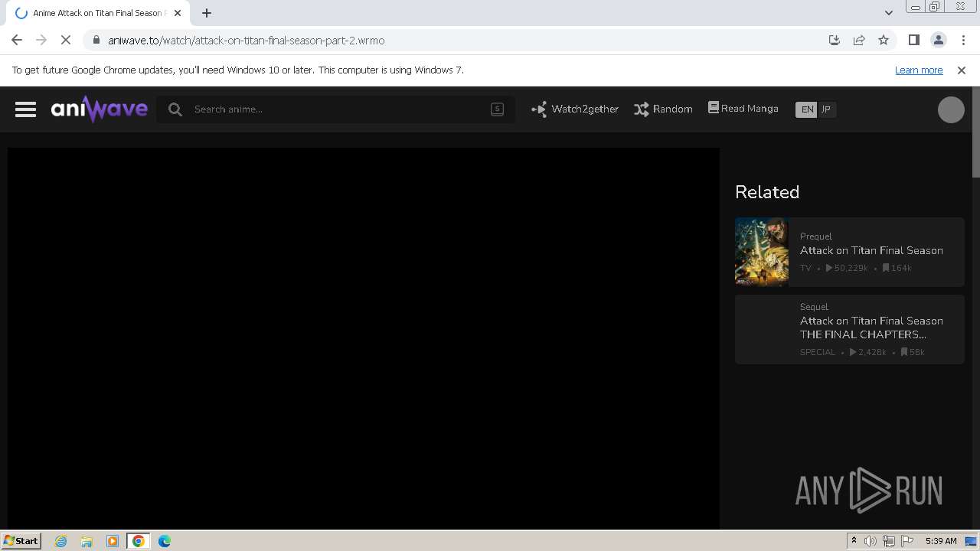Go forward in browser history

pos(41,40)
